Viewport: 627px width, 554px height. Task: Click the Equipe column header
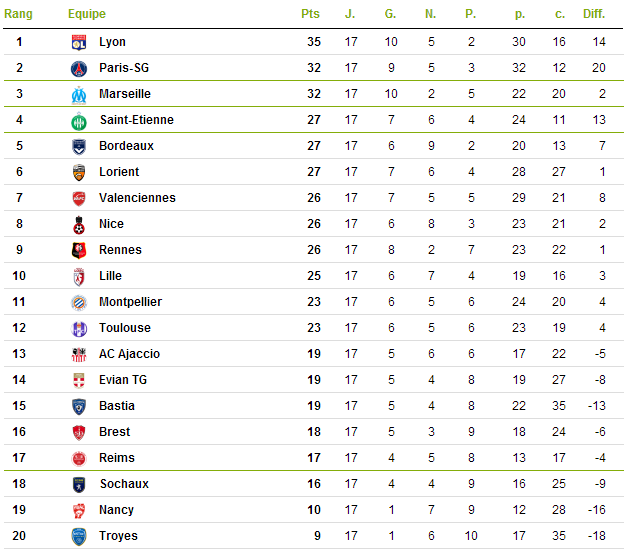pos(87,14)
